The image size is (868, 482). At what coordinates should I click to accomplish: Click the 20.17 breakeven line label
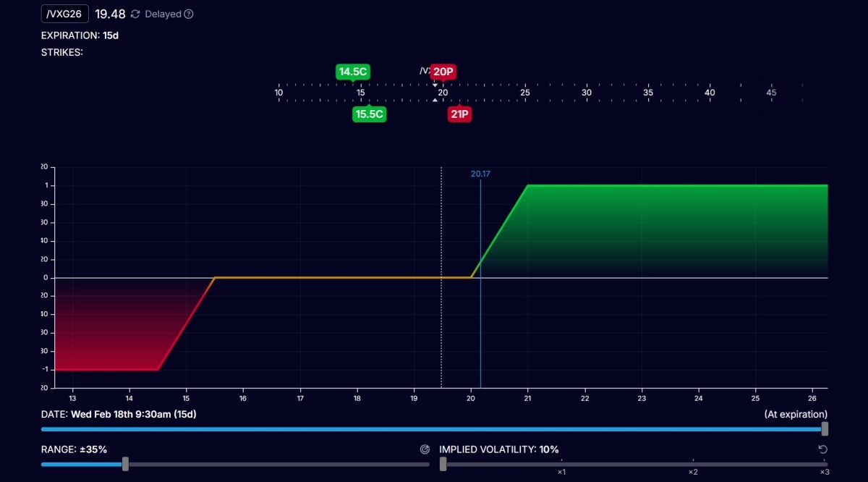(x=480, y=174)
